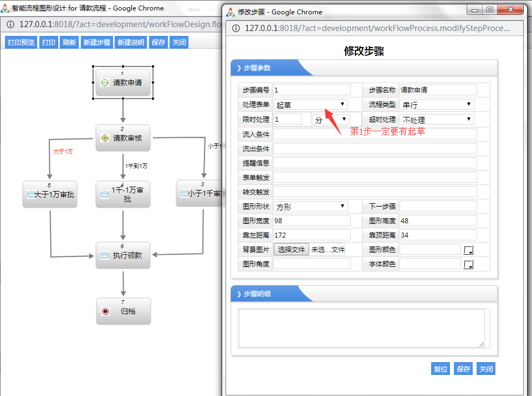Click 新建步骤 in the toolbar

(x=96, y=43)
